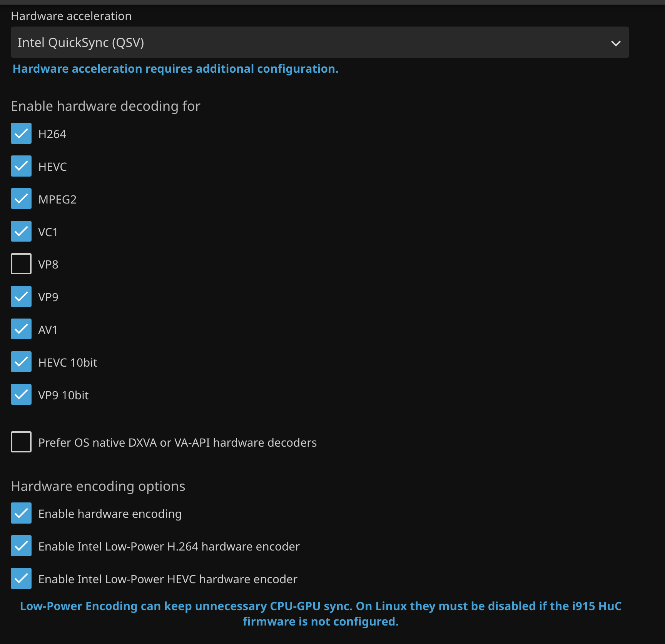This screenshot has height=644, width=665.
Task: Click the Enable hardware encoding label
Action: pyautogui.click(x=110, y=514)
